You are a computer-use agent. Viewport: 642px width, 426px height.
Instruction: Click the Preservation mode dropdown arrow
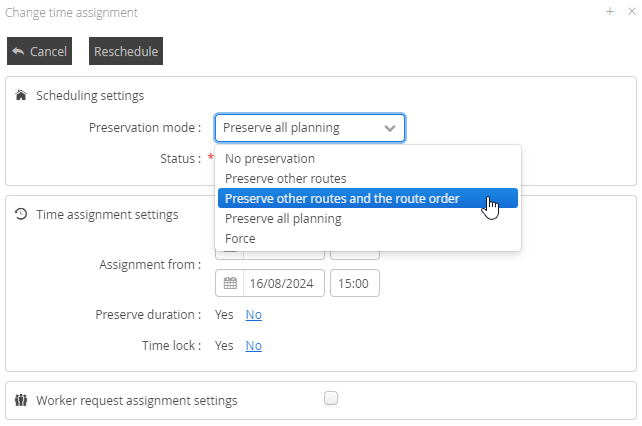coord(389,128)
